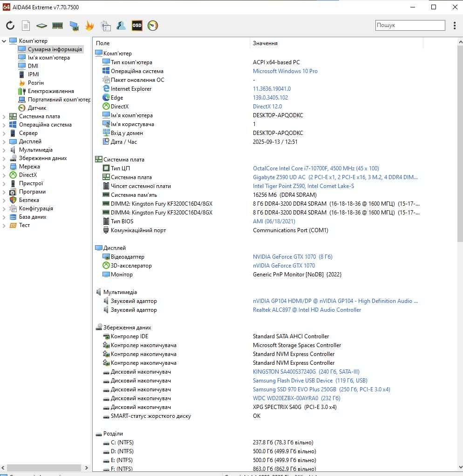This screenshot has height=476, width=463.
Task: Click the main panel vertical scrollbar thumb
Action: click(x=460, y=144)
